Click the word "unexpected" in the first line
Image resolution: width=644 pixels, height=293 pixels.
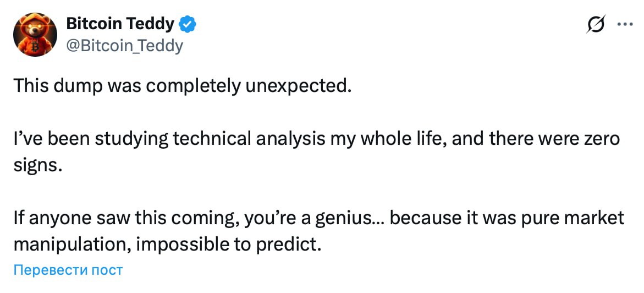304,86
